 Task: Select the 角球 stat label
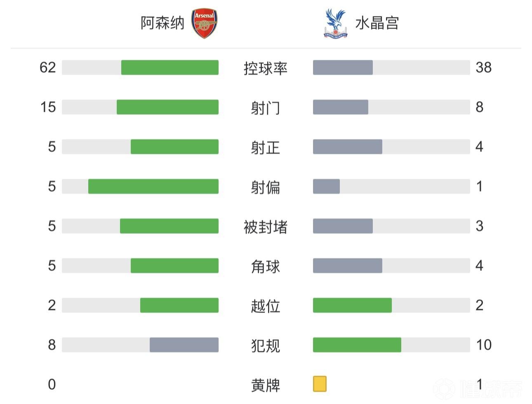click(265, 266)
